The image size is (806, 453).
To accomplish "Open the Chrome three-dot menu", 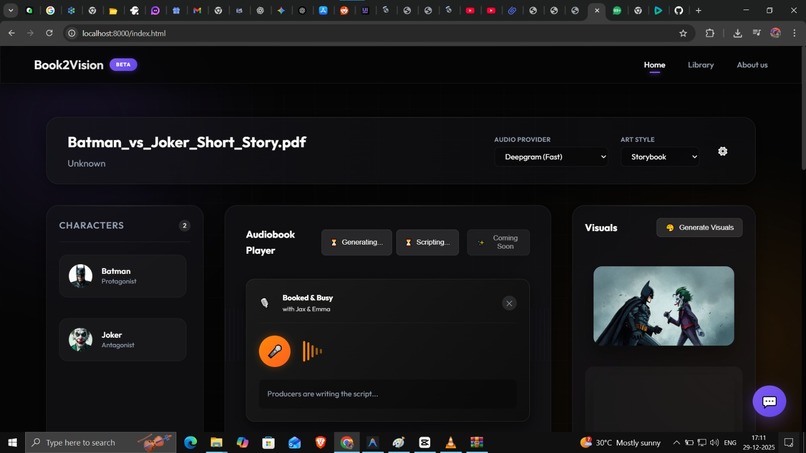I will pyautogui.click(x=794, y=33).
